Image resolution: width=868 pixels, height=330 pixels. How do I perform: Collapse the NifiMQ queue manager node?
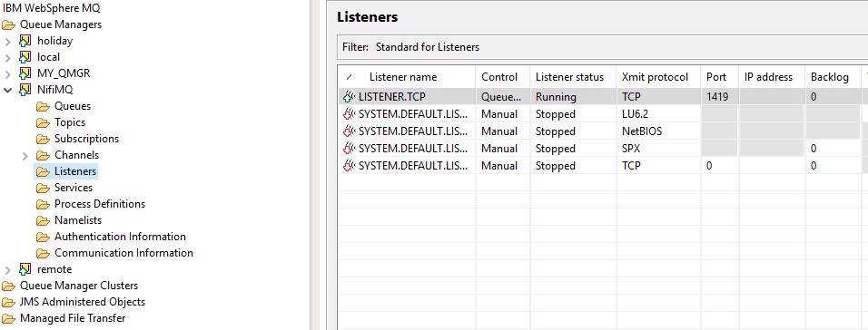tap(8, 90)
